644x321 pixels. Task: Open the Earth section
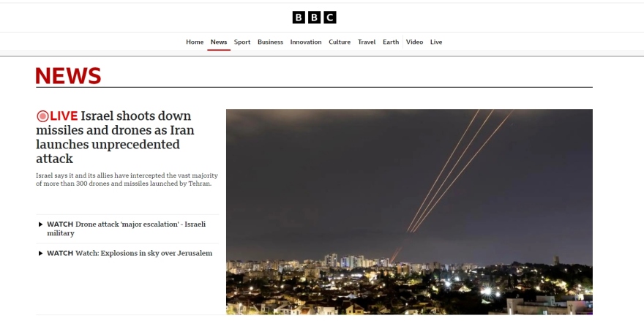[x=391, y=42]
